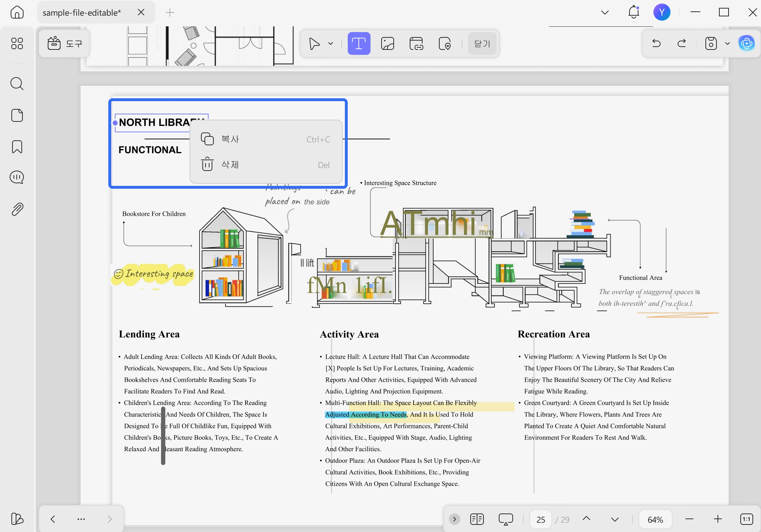Expand the tab list chevron in title bar
761x532 pixels.
click(x=605, y=12)
